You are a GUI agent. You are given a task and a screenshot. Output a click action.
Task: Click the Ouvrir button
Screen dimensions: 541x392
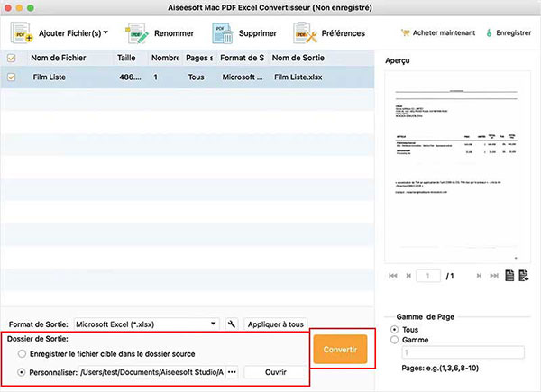click(275, 372)
